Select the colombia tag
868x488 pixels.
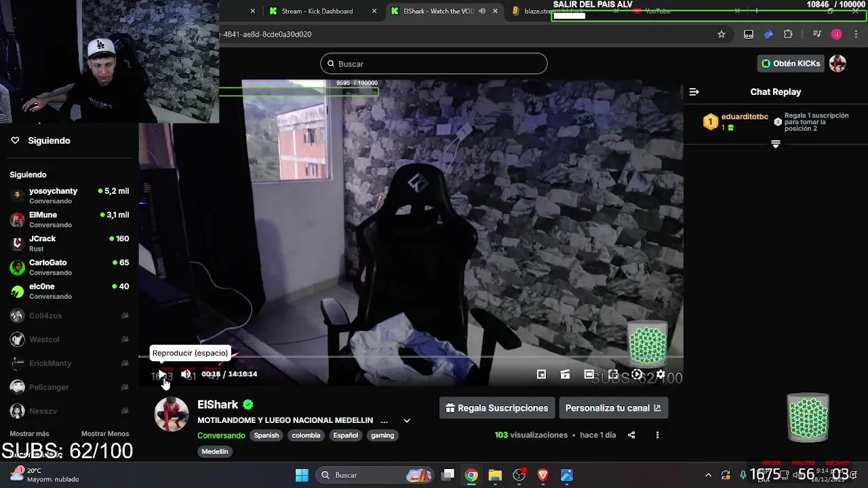[306, 435]
